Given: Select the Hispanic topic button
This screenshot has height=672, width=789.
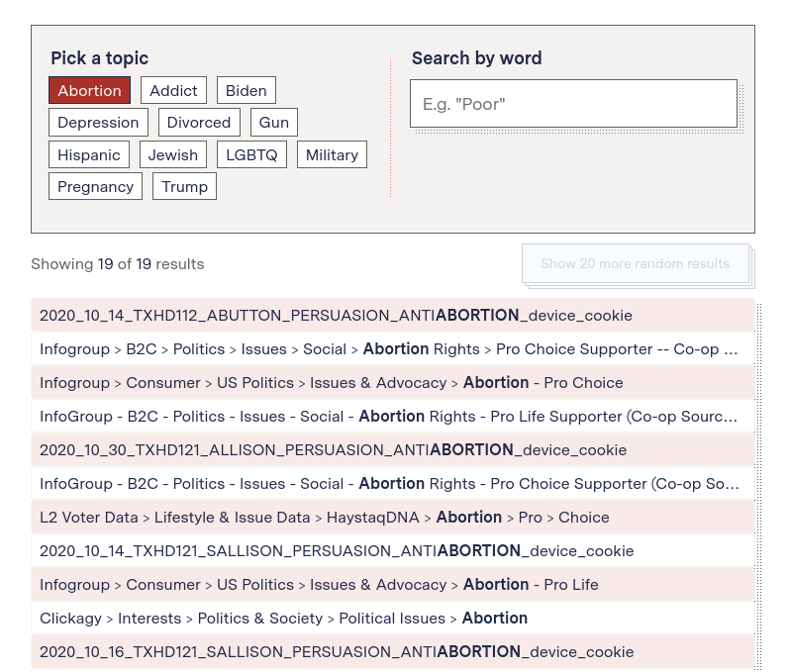Looking at the screenshot, I should click(x=89, y=155).
